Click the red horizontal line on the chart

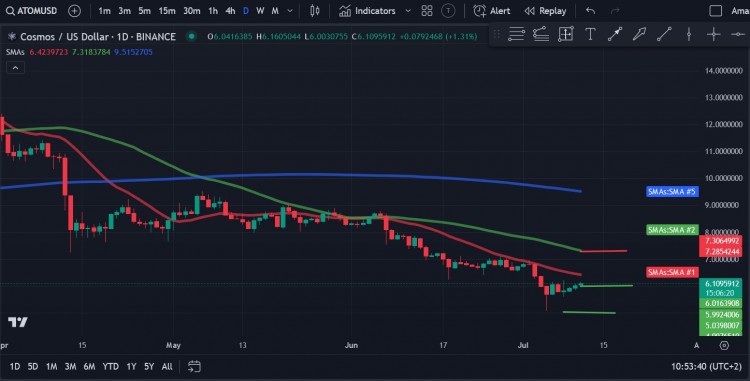604,250
